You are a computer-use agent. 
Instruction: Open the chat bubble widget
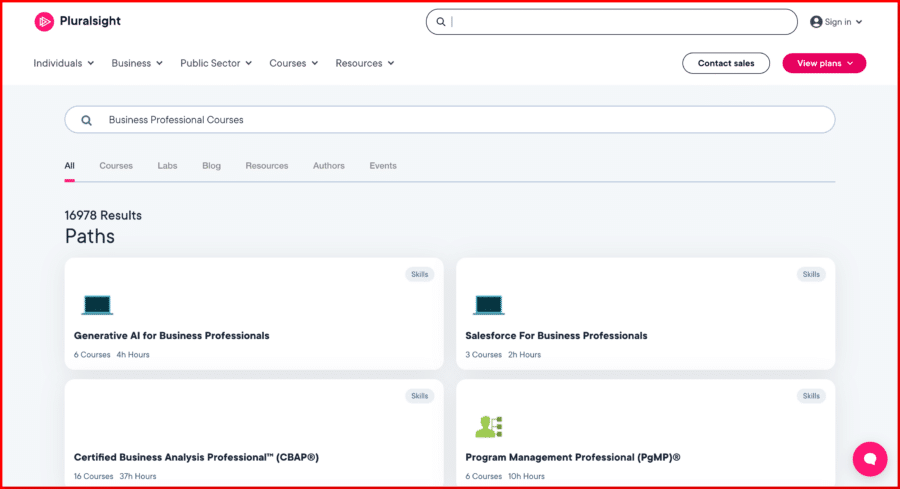coord(870,459)
